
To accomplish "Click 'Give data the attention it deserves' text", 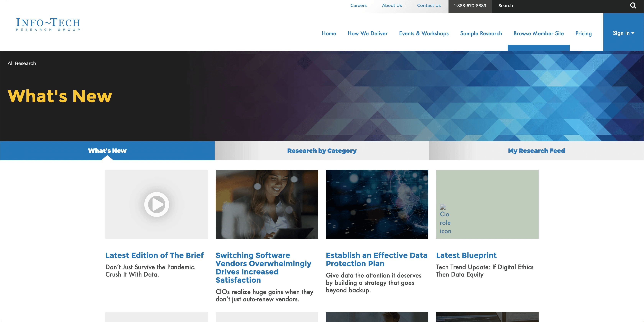I will pos(374,283).
